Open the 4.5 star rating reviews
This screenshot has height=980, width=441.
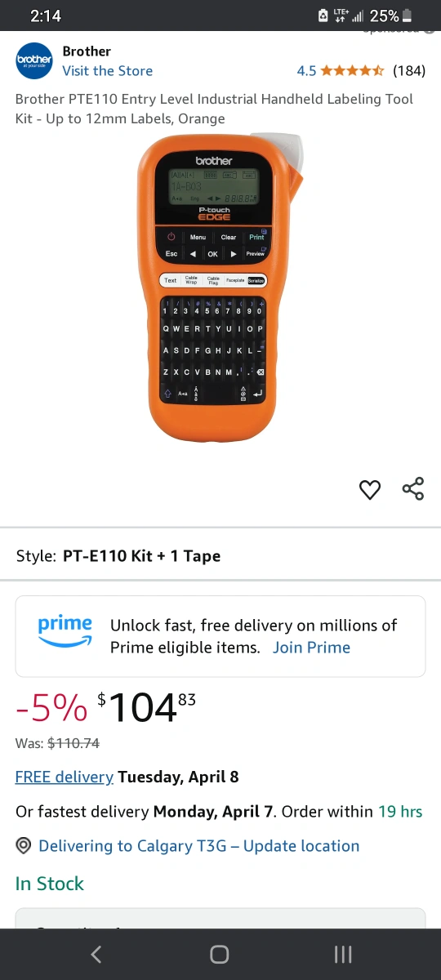click(x=341, y=71)
